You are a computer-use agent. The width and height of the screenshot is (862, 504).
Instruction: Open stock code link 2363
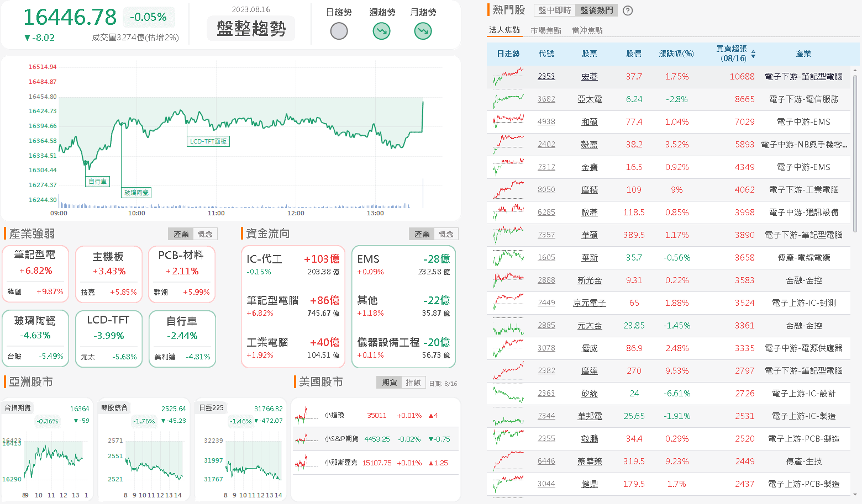(546, 393)
